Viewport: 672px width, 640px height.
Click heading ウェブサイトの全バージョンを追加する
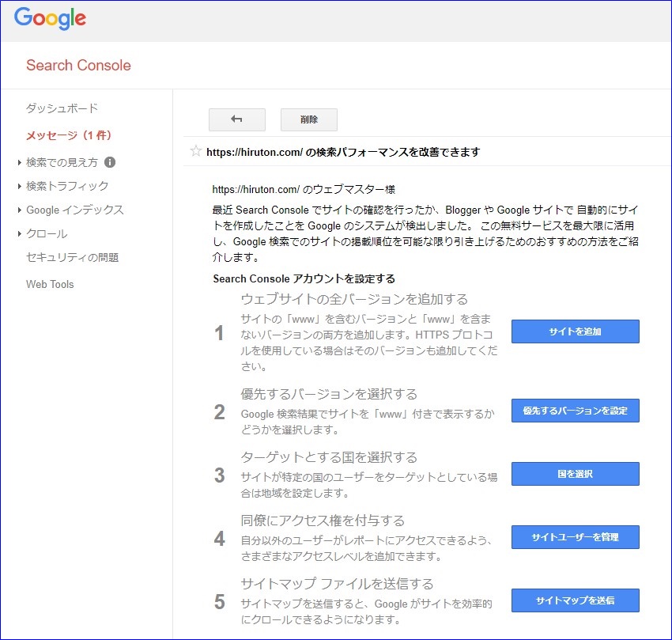click(354, 299)
